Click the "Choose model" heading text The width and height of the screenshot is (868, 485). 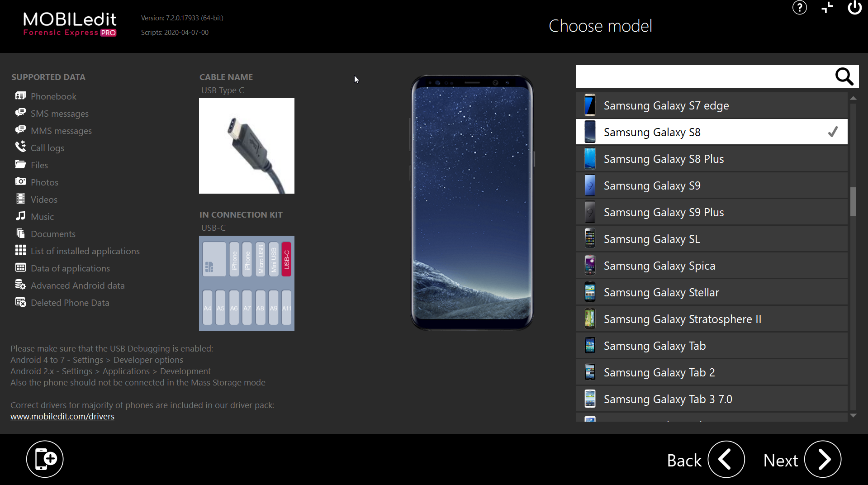pyautogui.click(x=600, y=26)
